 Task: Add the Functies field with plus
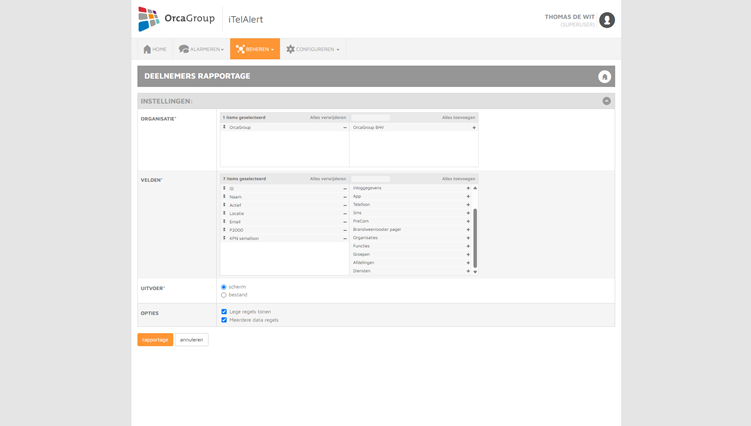pos(468,246)
